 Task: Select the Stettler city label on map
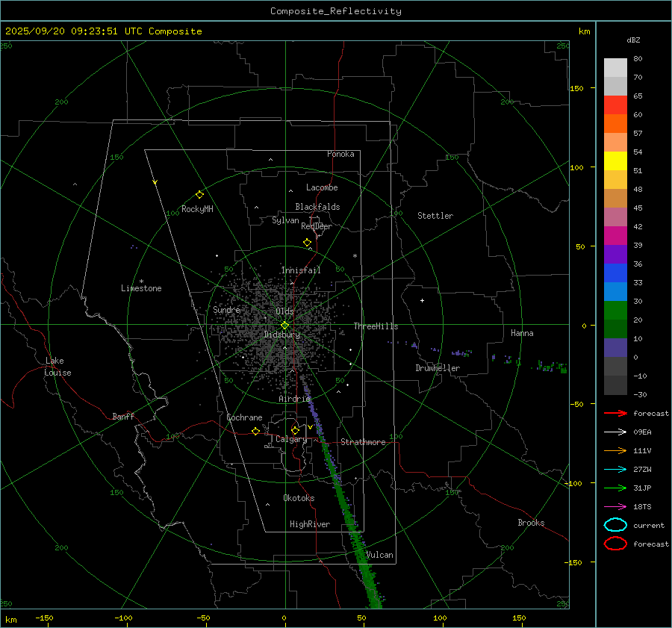click(x=435, y=216)
